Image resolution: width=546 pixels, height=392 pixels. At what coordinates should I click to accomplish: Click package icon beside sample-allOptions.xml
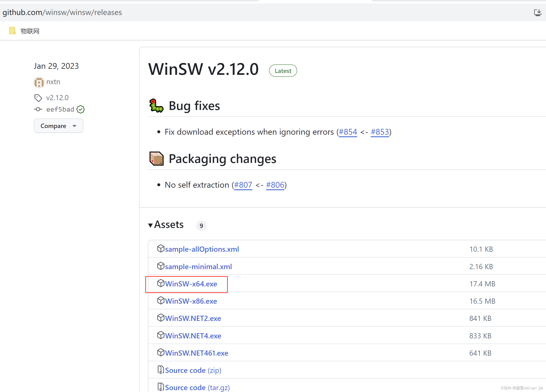click(x=160, y=248)
